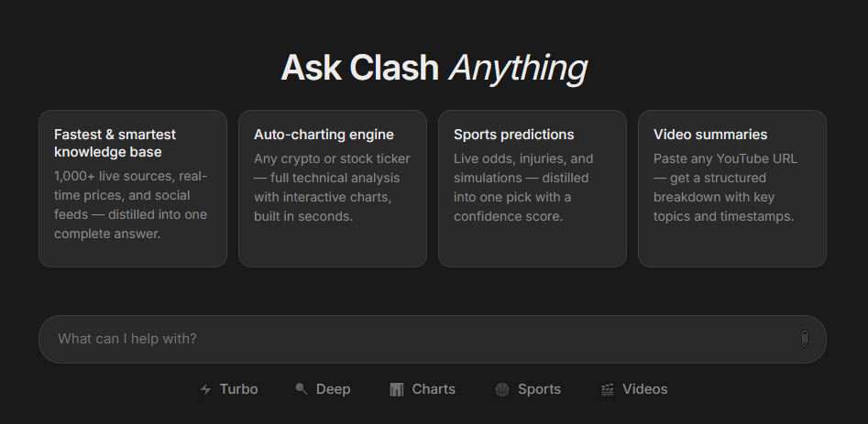Pick the 'Video summaries' card title
The width and height of the screenshot is (868, 424).
(710, 135)
